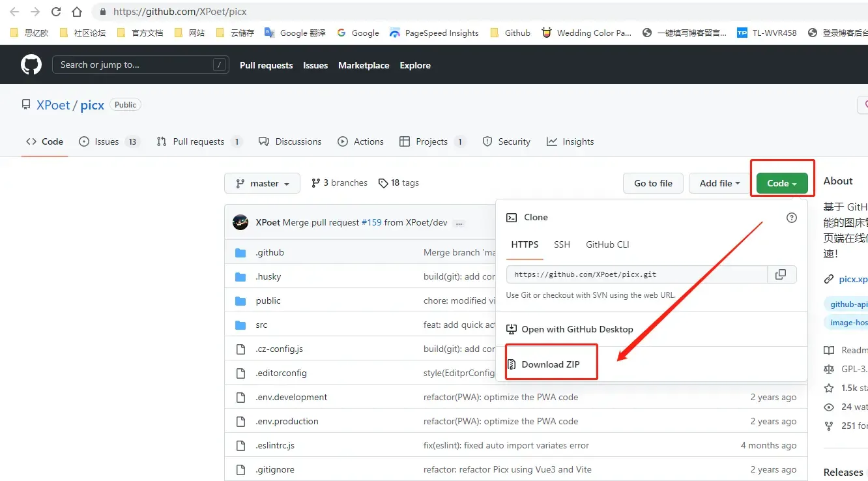Copy the clone URL with the clipboard icon
Viewport: 868px width, 481px height.
coord(781,274)
